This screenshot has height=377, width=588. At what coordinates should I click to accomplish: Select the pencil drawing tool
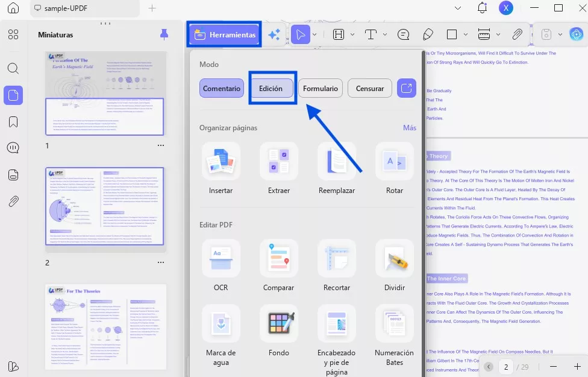point(428,34)
